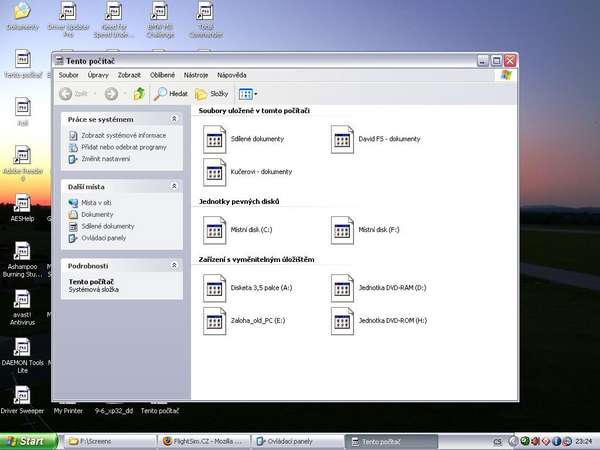
Task: Select Driver Updater Pro desktop shortcut
Action: [x=68, y=19]
